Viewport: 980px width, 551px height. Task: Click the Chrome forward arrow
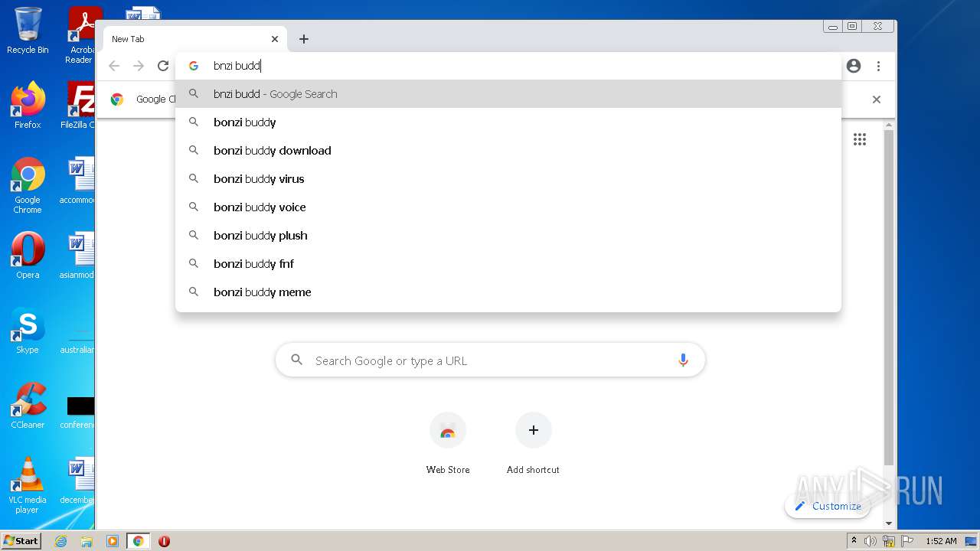(x=139, y=66)
